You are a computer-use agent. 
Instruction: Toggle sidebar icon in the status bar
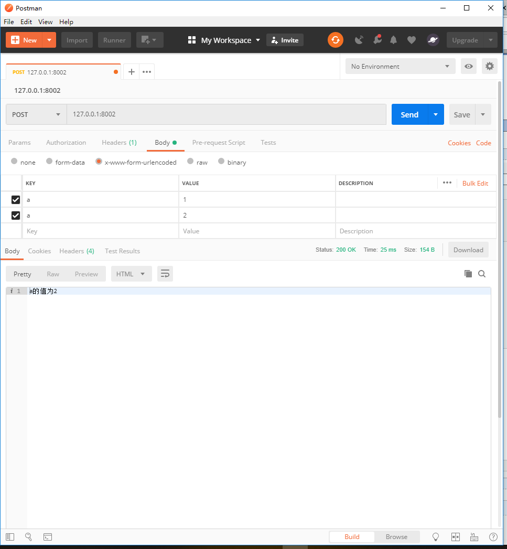coord(10,537)
